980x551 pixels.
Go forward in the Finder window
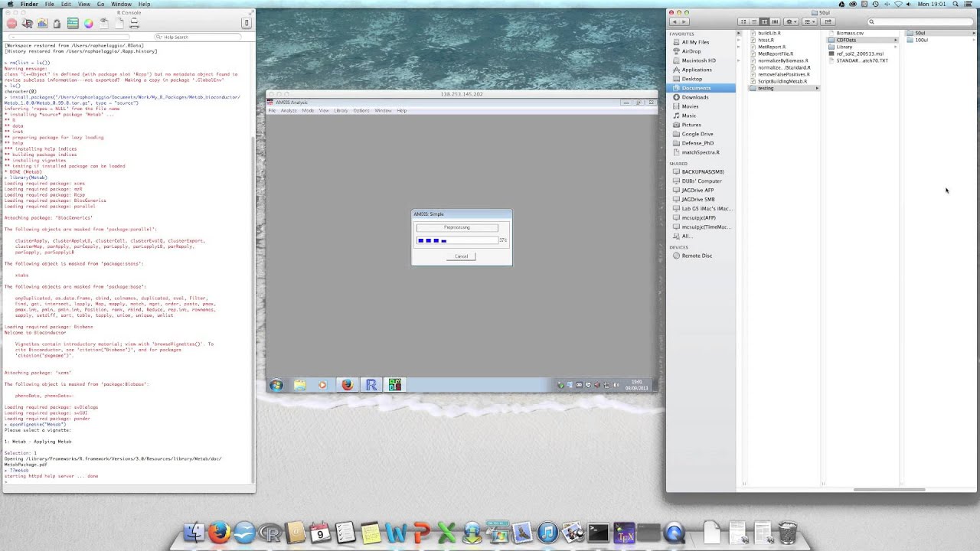[x=684, y=21]
